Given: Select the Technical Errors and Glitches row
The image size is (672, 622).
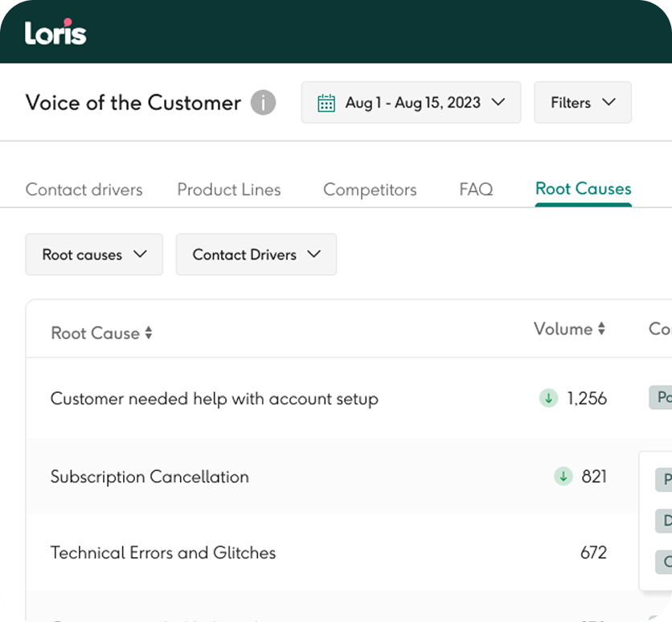Looking at the screenshot, I should [163, 553].
